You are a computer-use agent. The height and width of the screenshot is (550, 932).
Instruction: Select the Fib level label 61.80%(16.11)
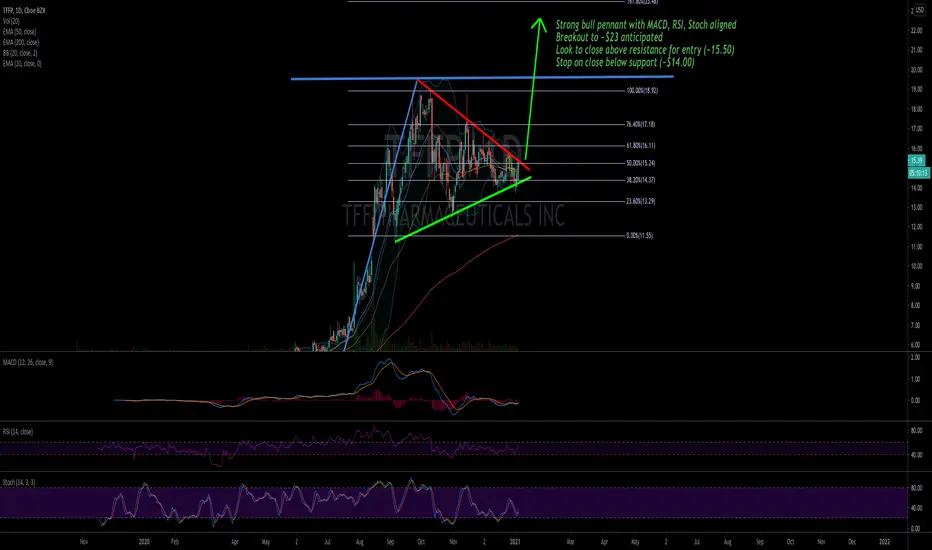[640, 146]
